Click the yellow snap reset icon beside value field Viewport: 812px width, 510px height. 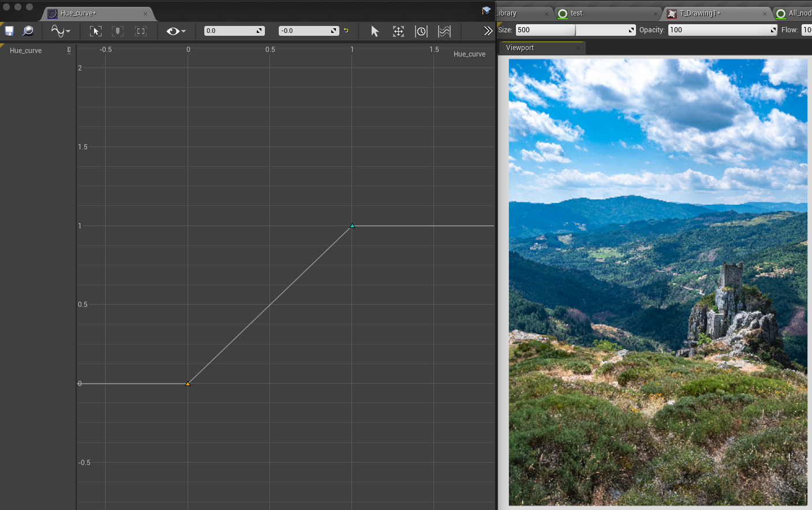tap(346, 31)
